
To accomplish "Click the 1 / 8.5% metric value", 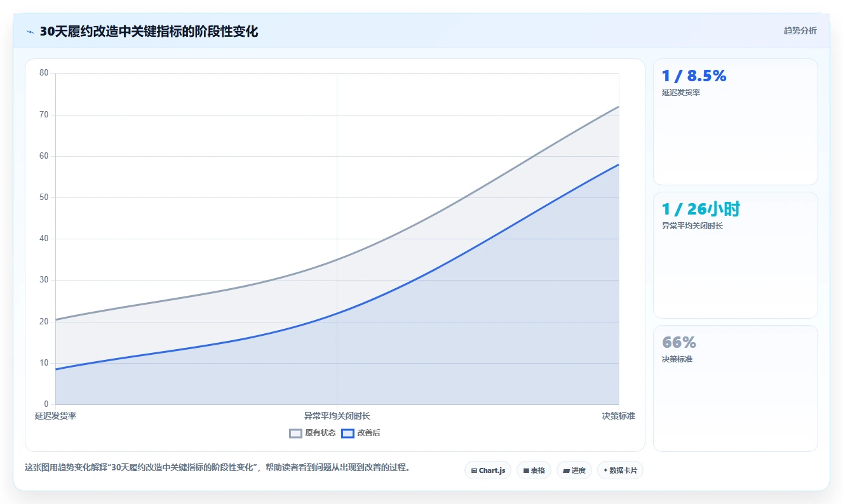I will [x=694, y=76].
